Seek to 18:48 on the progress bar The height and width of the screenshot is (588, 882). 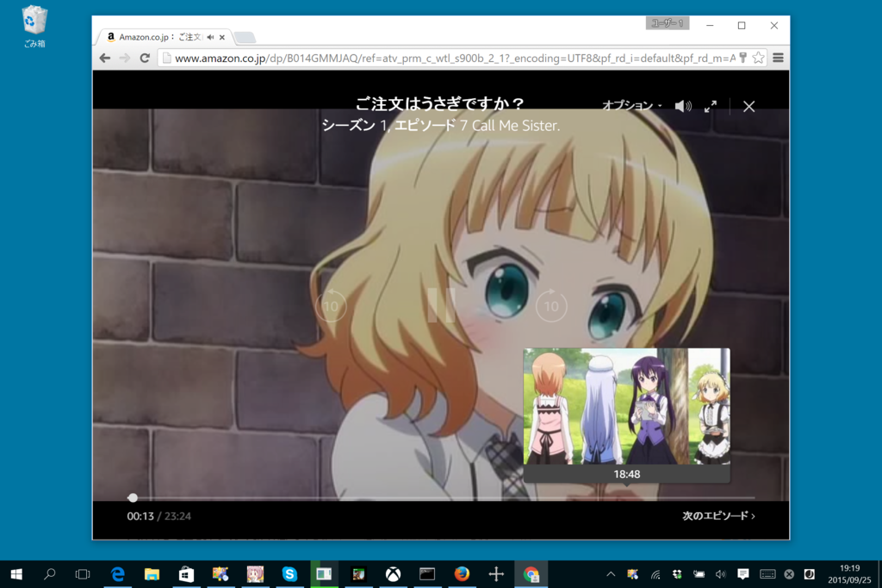tap(627, 498)
